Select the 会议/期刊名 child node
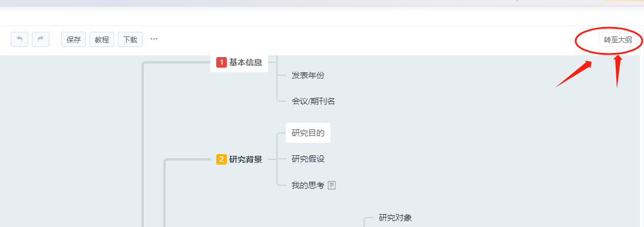This screenshot has height=227, width=644. point(313,101)
